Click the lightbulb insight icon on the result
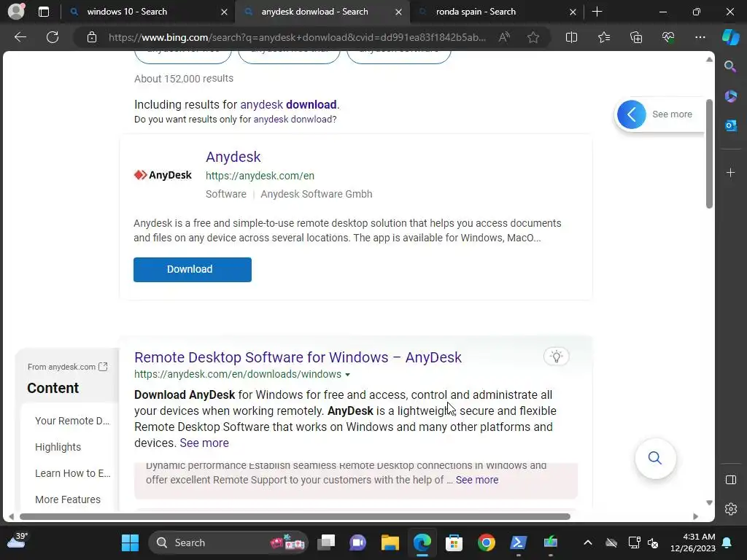 (556, 356)
